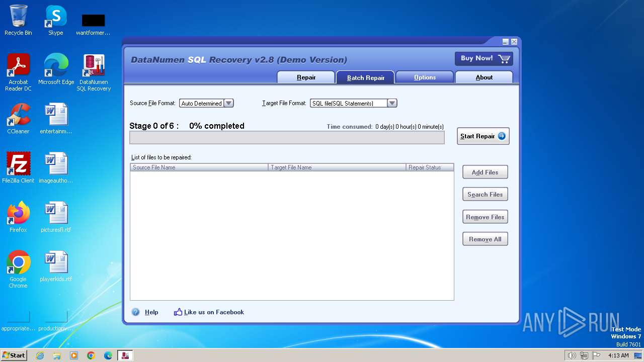Viewport: 644px width, 362px height.
Task: Open the productionv... desktop item
Action: click(56, 321)
